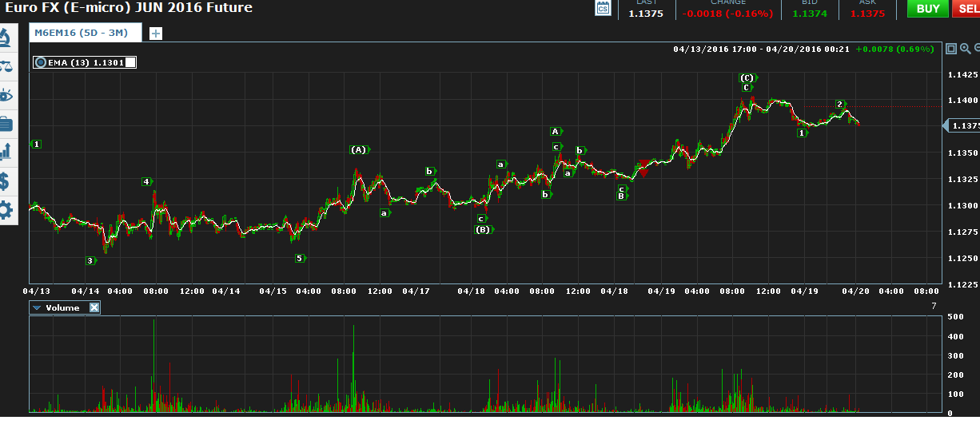Screen dimensions: 980x436
Task: Click the Volume pane title
Action: tap(62, 307)
